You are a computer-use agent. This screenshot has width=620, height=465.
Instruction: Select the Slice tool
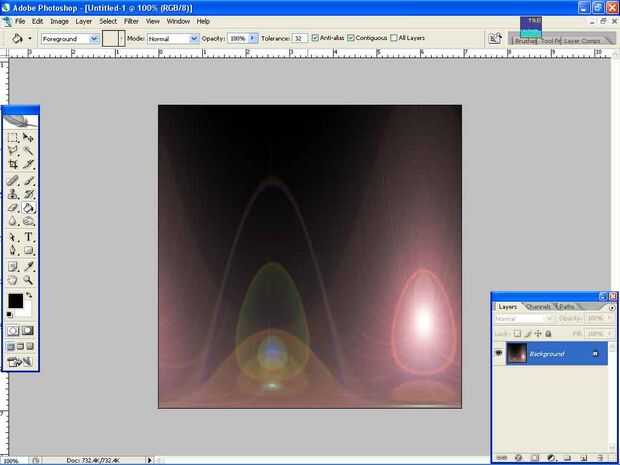(x=28, y=164)
